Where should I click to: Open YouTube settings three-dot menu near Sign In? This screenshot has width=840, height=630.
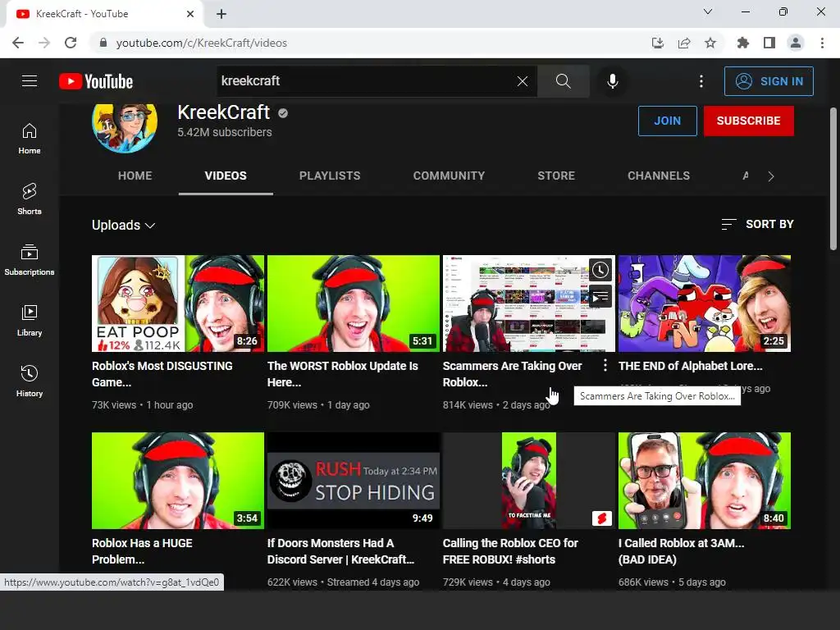click(701, 81)
